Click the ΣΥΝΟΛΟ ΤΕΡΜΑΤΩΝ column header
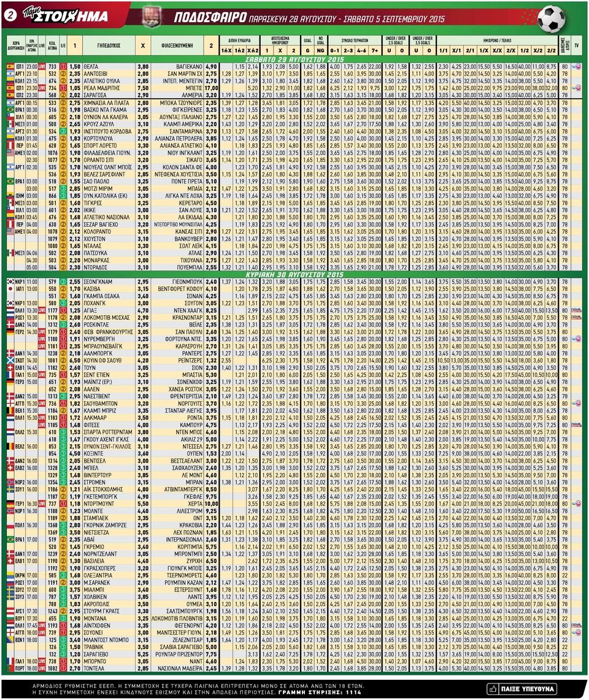Screen dimensions: 589x700 (x=355, y=40)
